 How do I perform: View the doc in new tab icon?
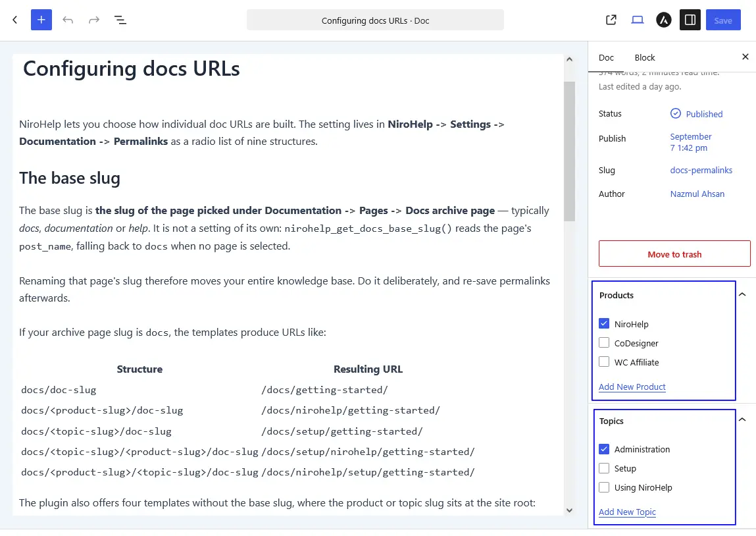[x=611, y=20]
